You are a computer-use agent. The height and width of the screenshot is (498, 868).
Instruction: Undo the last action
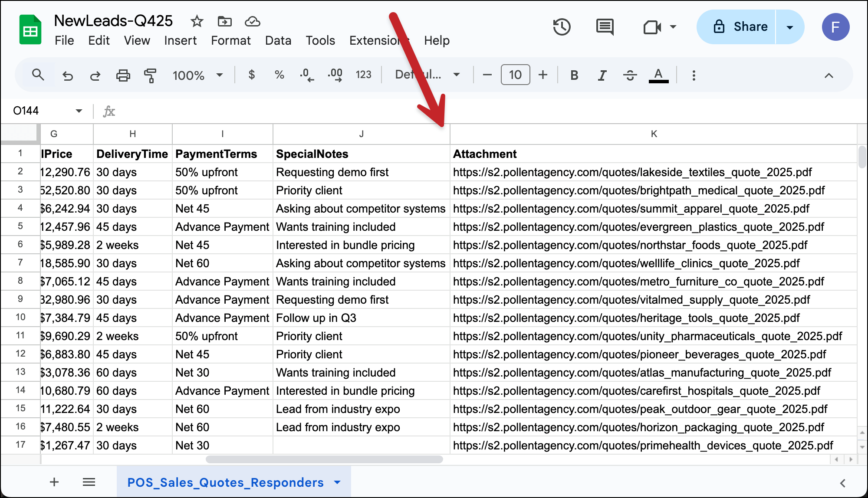pyautogui.click(x=68, y=75)
